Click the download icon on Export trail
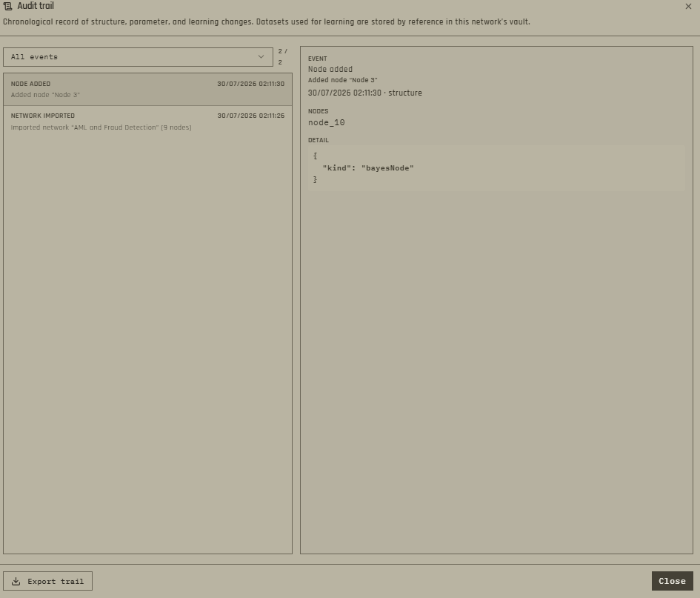The width and height of the screenshot is (700, 598). click(x=16, y=581)
